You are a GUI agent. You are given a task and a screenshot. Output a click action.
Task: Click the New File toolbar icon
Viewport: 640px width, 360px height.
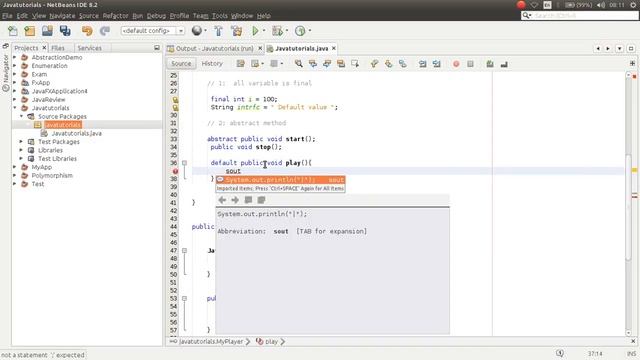coord(13,31)
